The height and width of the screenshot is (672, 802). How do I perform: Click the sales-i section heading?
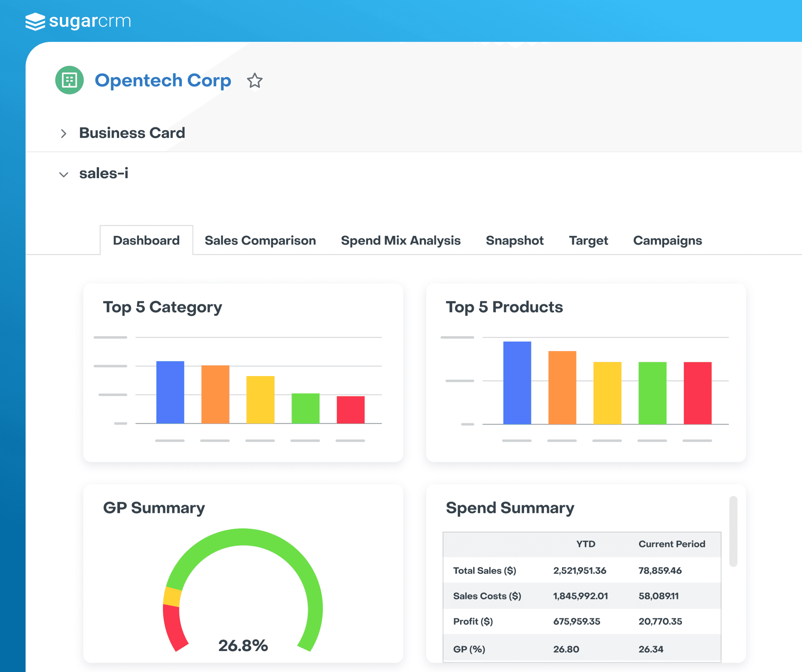[x=103, y=173]
